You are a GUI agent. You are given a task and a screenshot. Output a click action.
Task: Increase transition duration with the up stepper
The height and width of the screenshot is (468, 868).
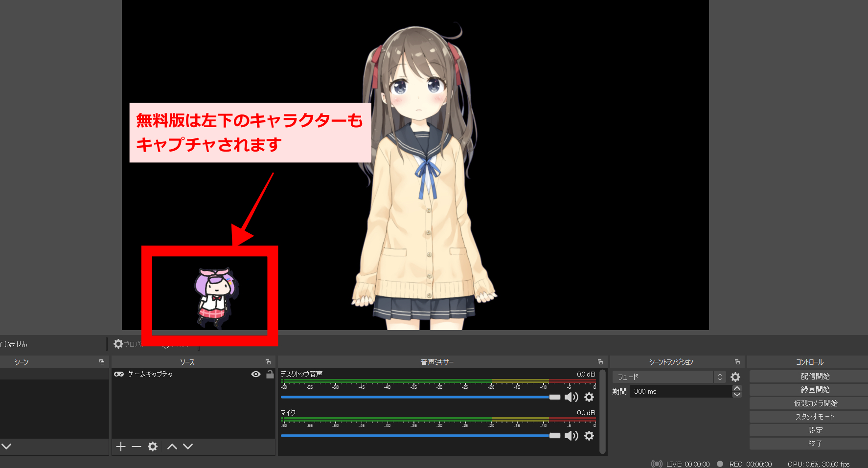[737, 388]
